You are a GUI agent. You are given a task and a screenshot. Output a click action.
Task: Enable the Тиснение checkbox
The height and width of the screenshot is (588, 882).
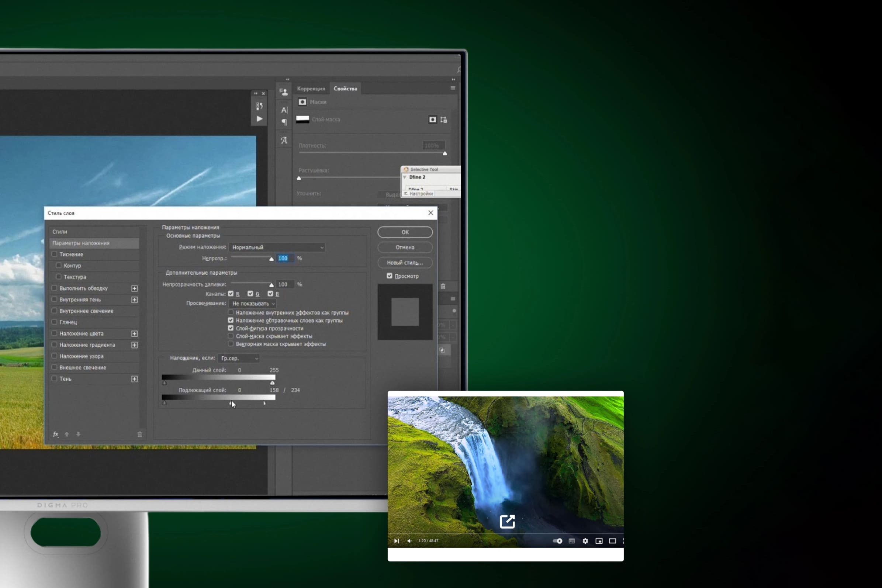point(54,254)
